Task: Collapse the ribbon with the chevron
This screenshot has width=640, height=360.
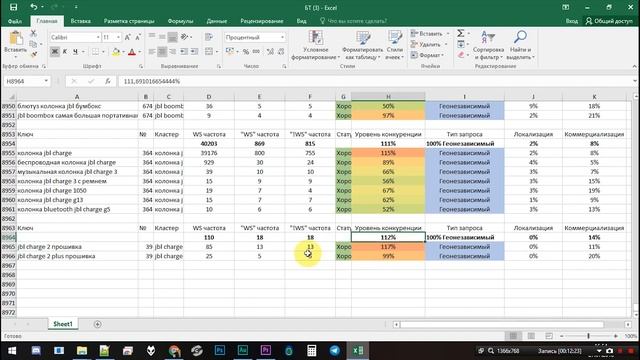Action: click(x=634, y=66)
